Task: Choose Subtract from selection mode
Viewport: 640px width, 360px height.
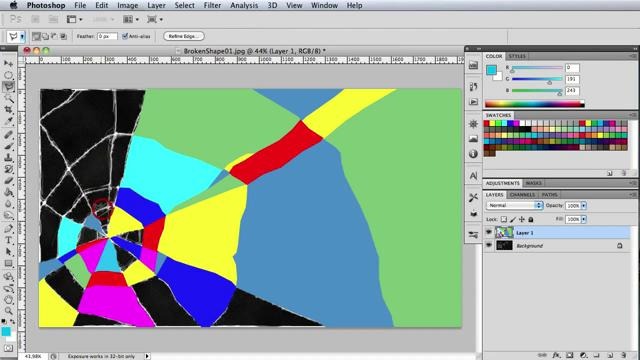Action: (54, 36)
